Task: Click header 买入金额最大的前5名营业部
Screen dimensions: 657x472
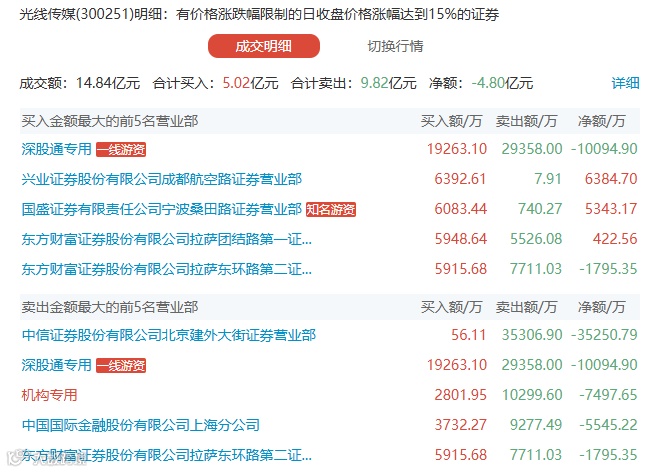Action: [x=110, y=121]
